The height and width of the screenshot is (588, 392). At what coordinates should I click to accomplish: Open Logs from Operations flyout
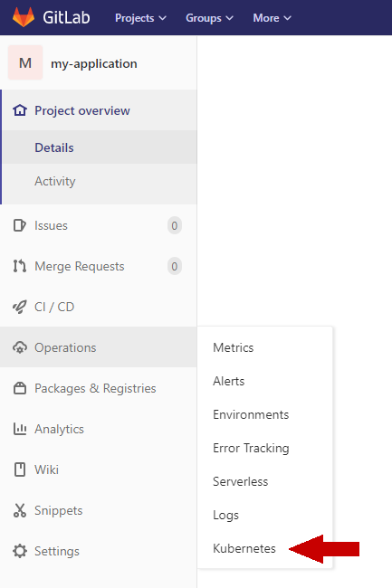point(225,516)
